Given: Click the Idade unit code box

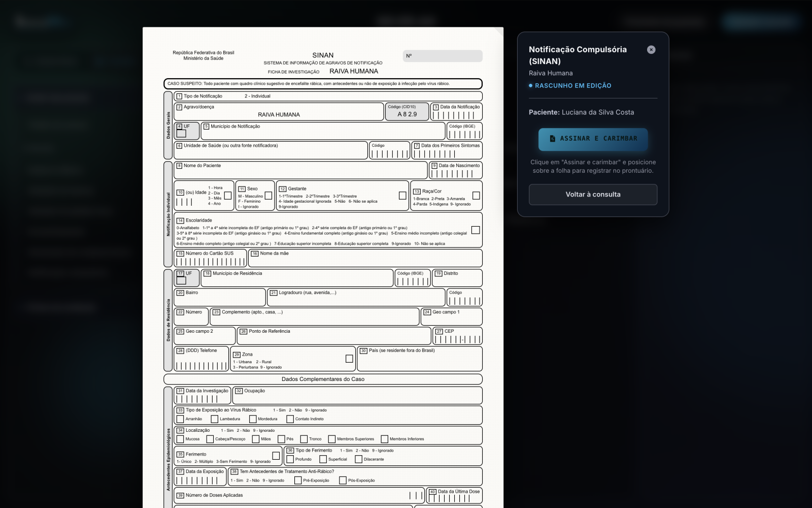Looking at the screenshot, I should coord(228,196).
